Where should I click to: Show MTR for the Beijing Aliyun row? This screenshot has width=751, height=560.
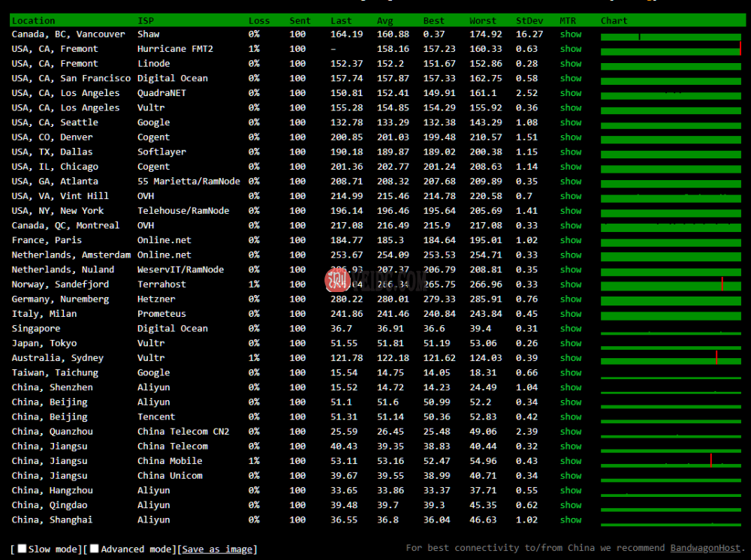(571, 402)
